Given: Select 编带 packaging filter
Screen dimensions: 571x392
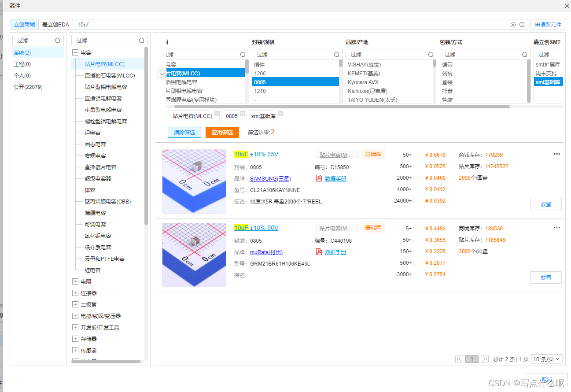Looking at the screenshot, I should [447, 65].
